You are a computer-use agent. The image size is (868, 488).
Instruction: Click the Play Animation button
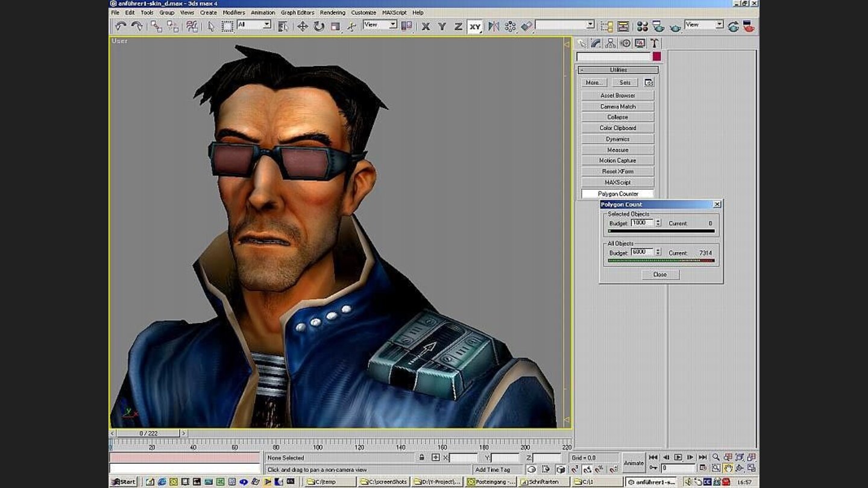click(678, 457)
